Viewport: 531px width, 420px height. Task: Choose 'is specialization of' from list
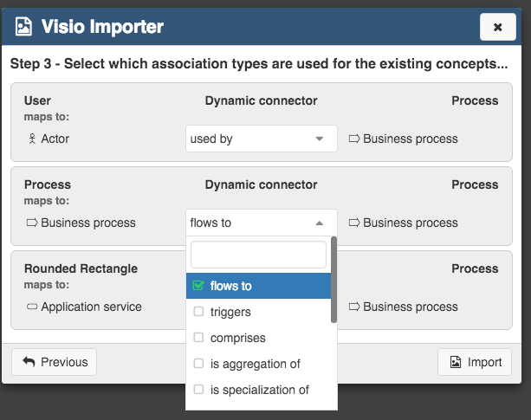259,390
